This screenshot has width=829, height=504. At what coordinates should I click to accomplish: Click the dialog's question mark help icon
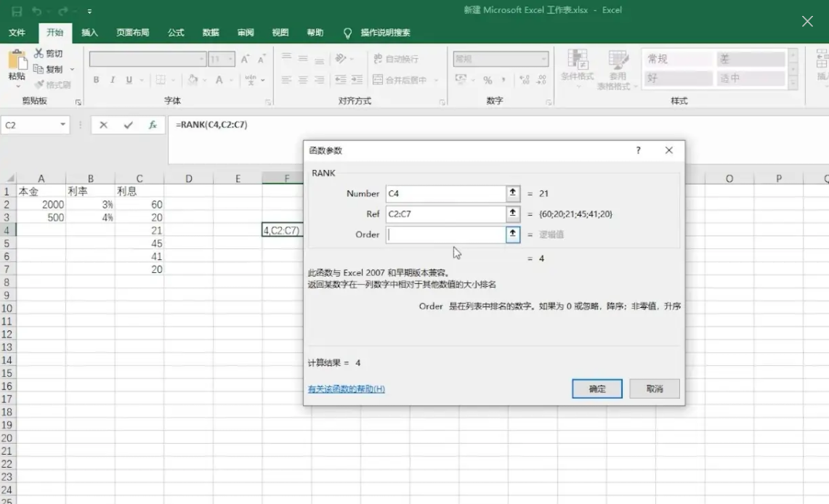pos(638,150)
